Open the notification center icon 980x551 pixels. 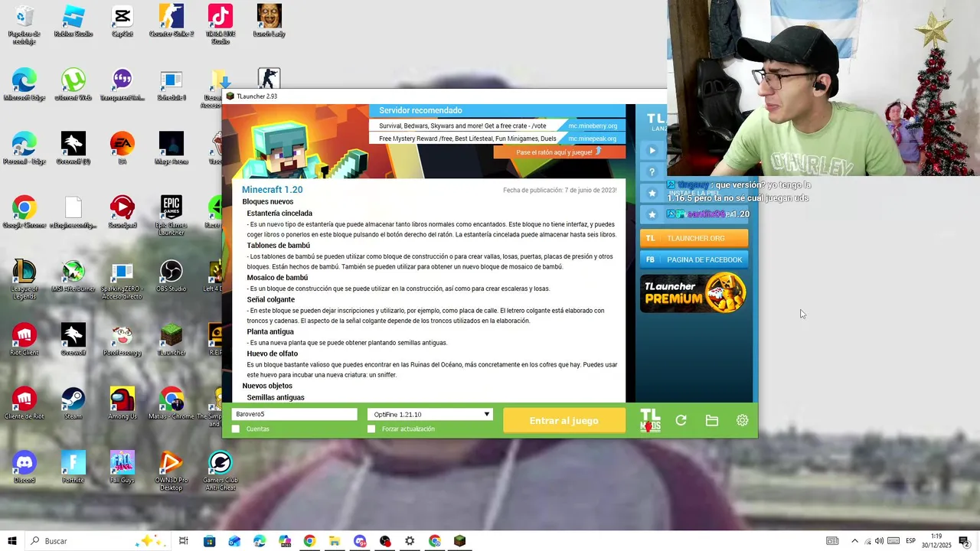tap(964, 541)
